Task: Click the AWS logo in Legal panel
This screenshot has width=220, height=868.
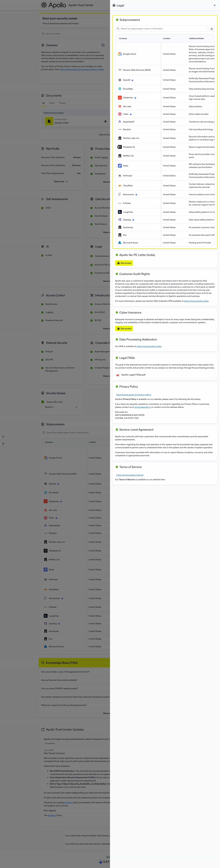Action: pos(120,70)
